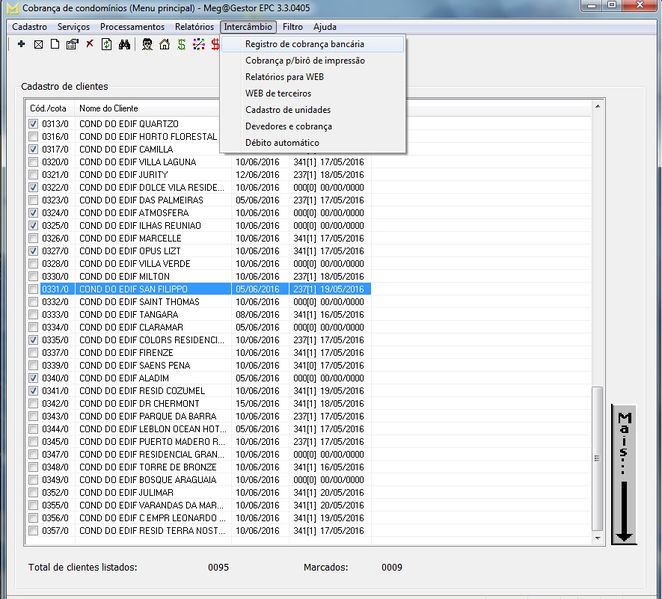Click the binoculars search icon
Viewport: 662px width, 599px height.
[125, 45]
